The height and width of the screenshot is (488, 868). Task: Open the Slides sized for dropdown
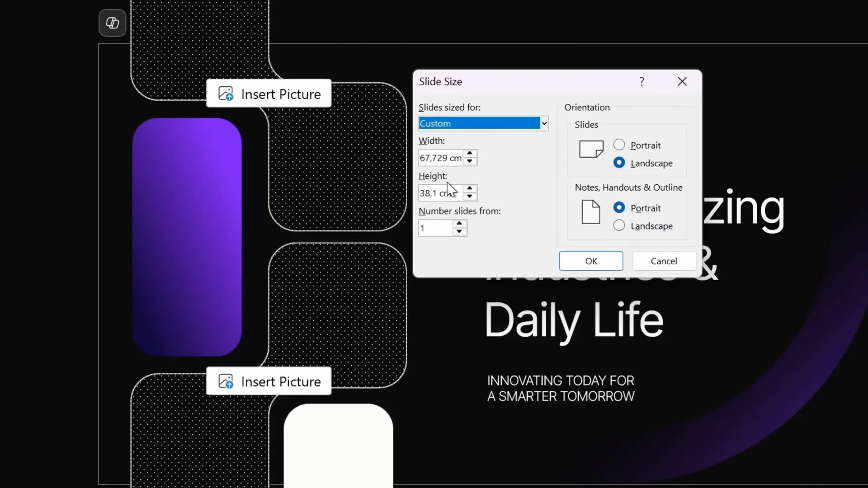[x=544, y=123]
